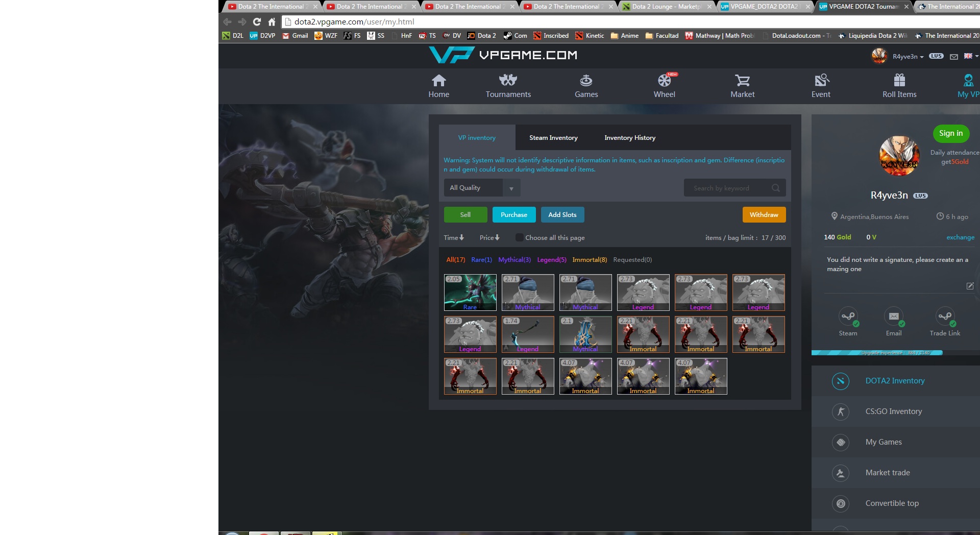Click the search magnifier icon in inventory
Image resolution: width=980 pixels, height=535 pixels.
(x=776, y=188)
